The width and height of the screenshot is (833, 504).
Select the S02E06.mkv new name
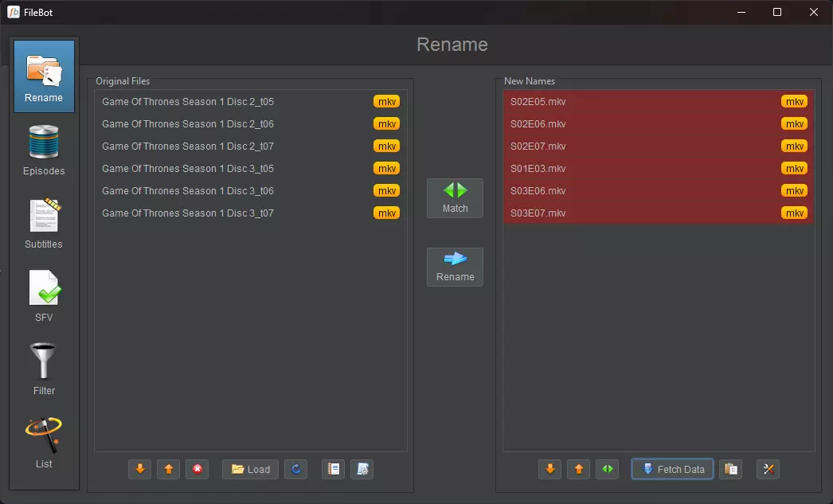(x=659, y=123)
